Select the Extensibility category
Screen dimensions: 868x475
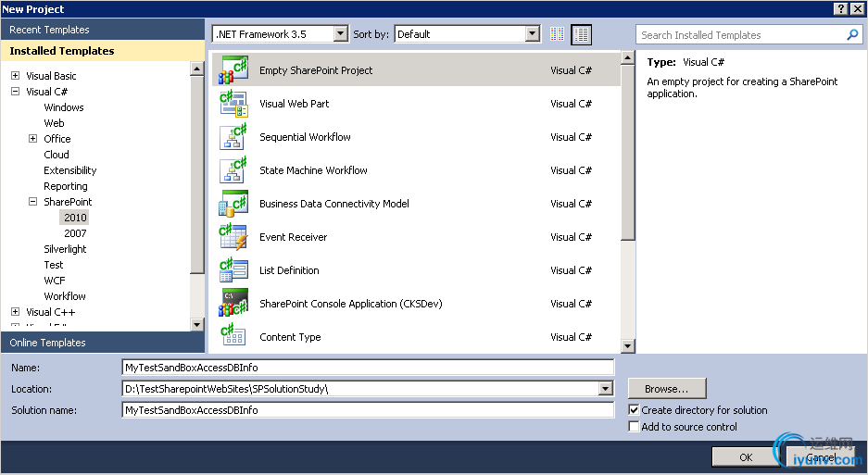click(70, 170)
